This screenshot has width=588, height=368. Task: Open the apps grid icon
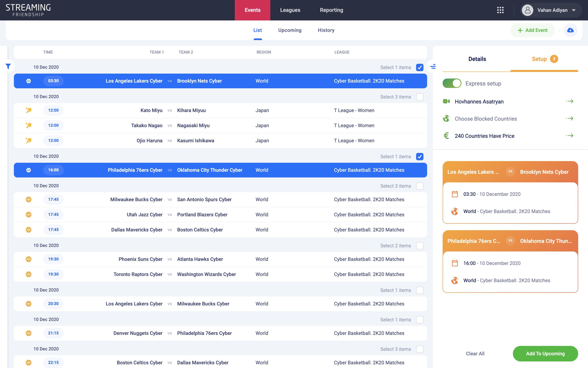click(x=500, y=10)
